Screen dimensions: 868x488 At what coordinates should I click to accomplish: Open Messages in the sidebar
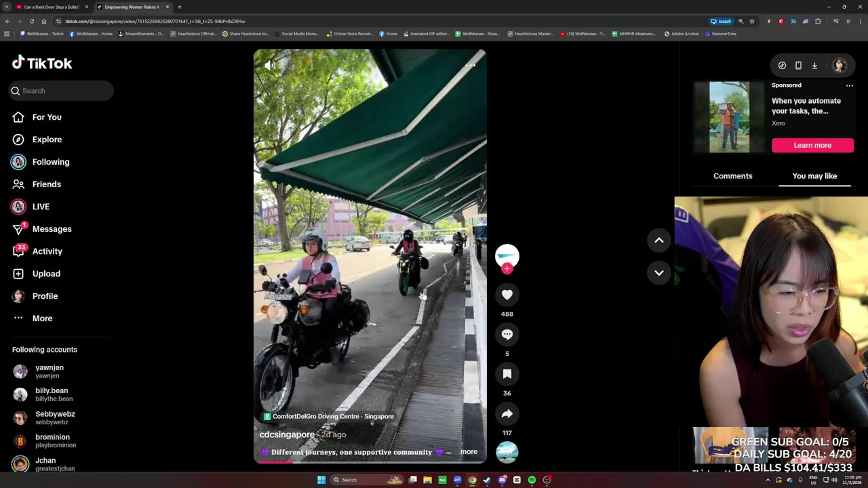(42, 229)
